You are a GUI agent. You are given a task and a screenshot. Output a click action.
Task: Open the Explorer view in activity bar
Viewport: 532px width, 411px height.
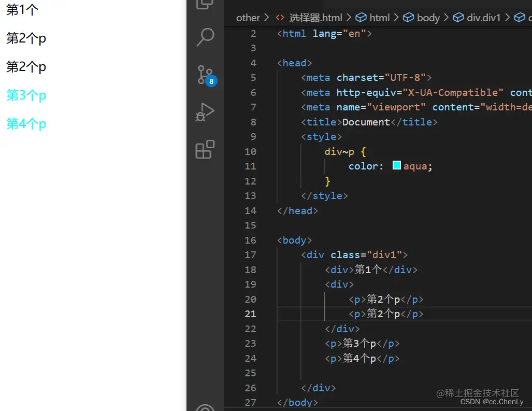(205, 4)
